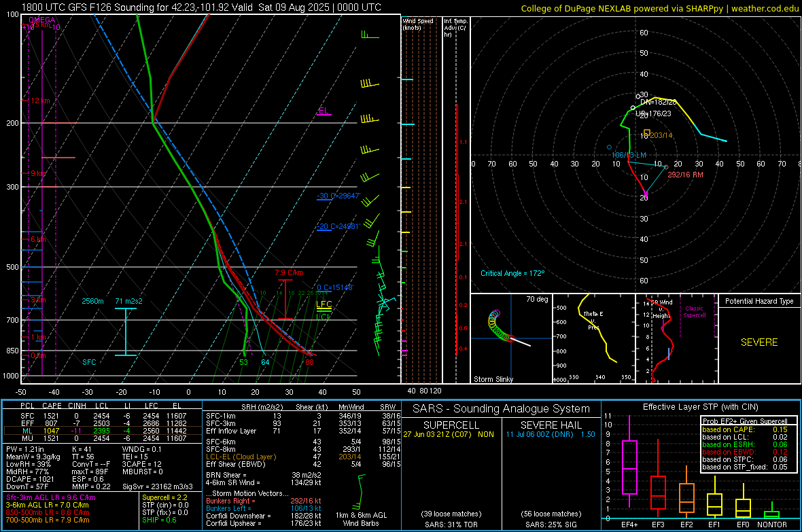Click the 'Effective Layer STP (with CIN)' title
Image resolution: width=802 pixels, height=532 pixels.
[x=701, y=407]
